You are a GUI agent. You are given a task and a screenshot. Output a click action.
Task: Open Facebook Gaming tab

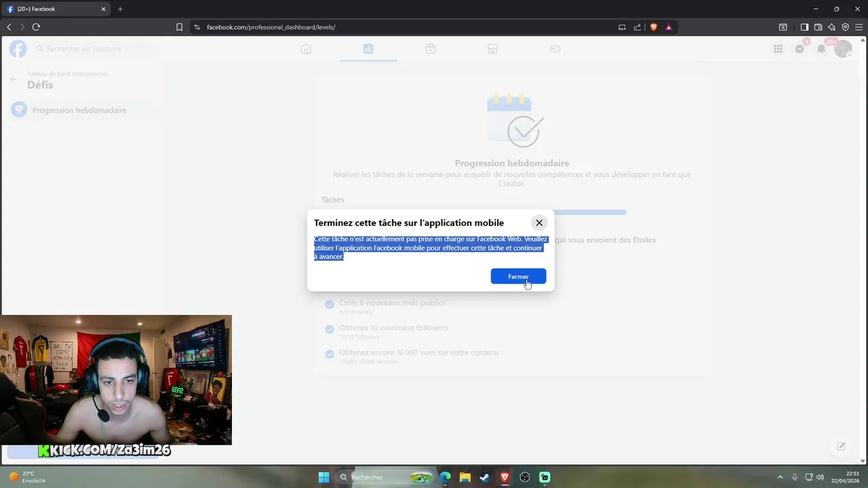coord(555,49)
